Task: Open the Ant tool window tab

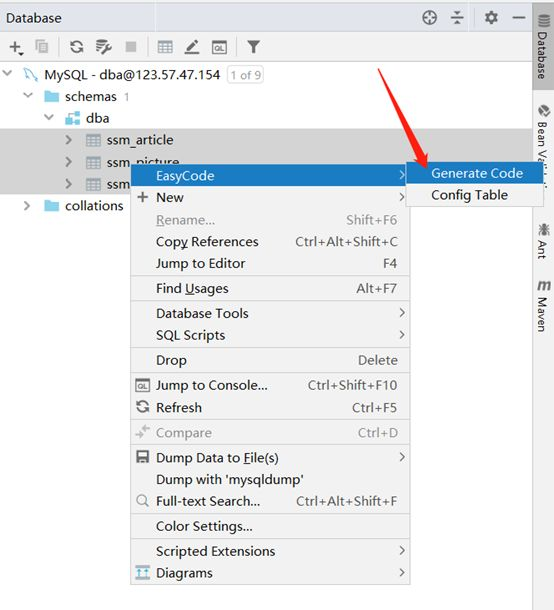Action: (543, 241)
